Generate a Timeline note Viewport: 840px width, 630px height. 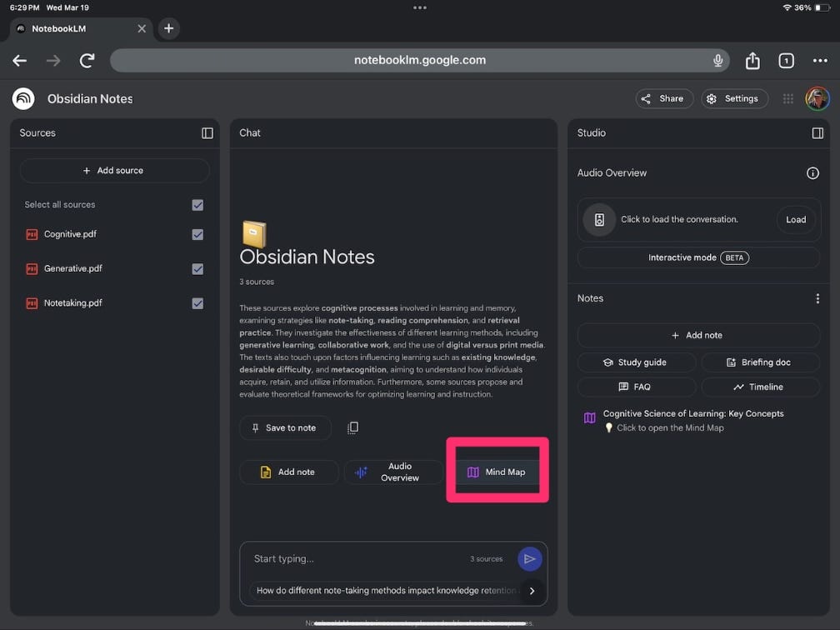coord(760,387)
